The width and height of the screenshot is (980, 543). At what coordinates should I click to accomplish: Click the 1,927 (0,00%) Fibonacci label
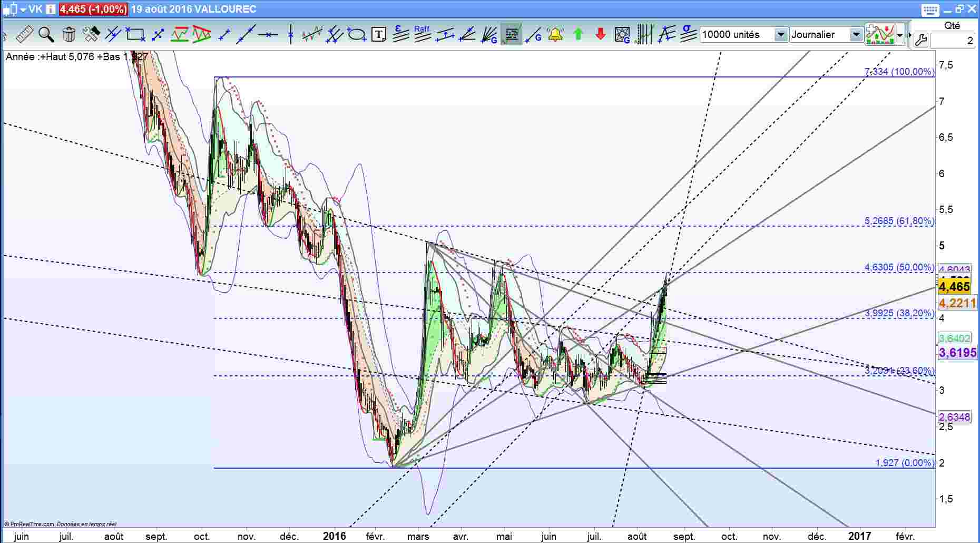pyautogui.click(x=905, y=462)
